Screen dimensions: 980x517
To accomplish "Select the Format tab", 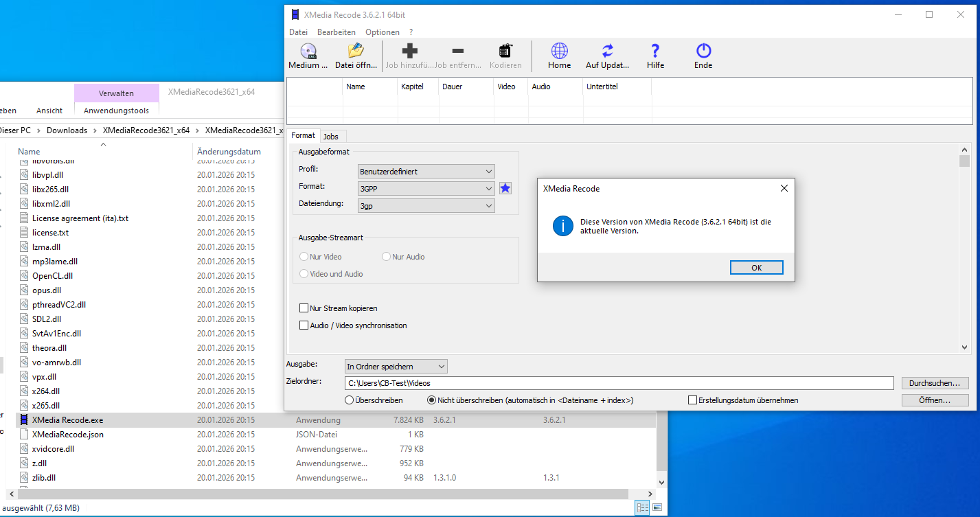I will (x=304, y=135).
